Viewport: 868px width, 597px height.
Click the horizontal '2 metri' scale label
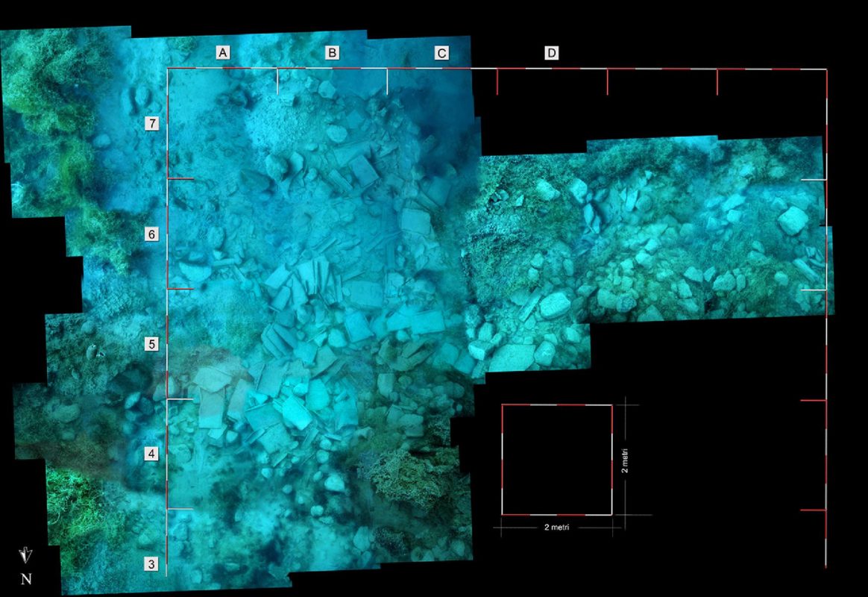click(556, 527)
